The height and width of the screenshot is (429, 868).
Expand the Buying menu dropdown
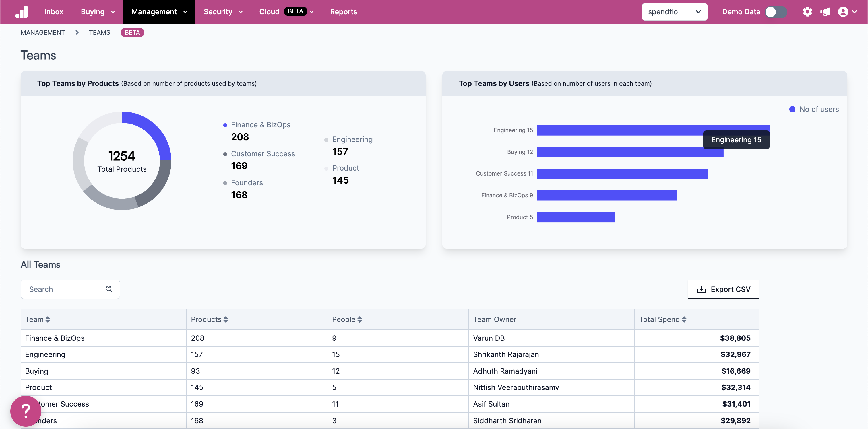[x=98, y=12]
